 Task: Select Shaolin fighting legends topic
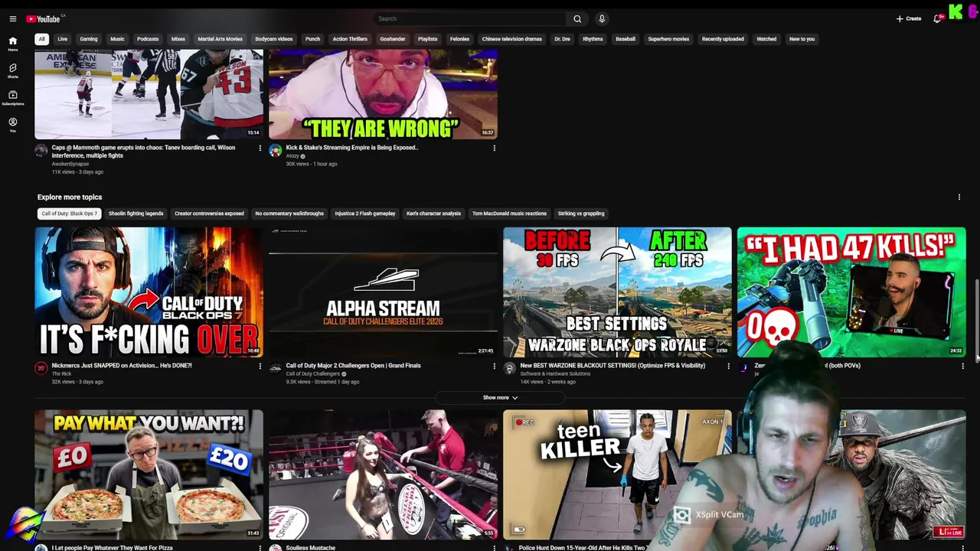(136, 214)
